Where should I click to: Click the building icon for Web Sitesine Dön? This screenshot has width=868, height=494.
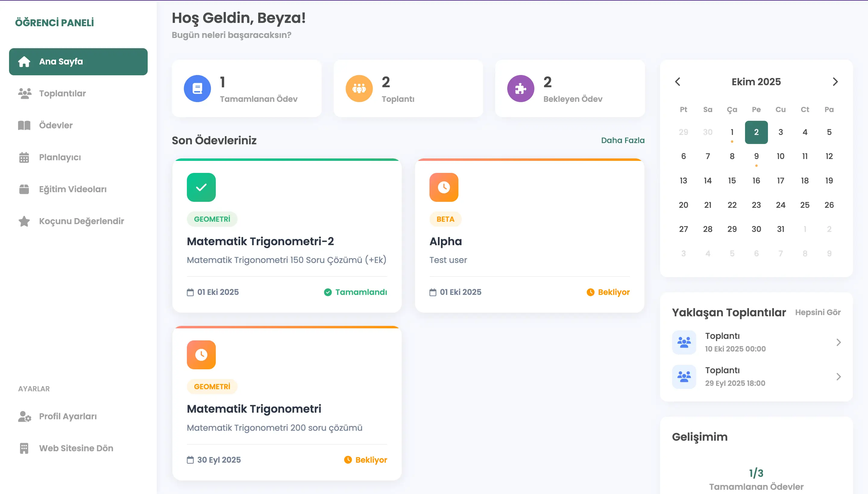tap(24, 448)
